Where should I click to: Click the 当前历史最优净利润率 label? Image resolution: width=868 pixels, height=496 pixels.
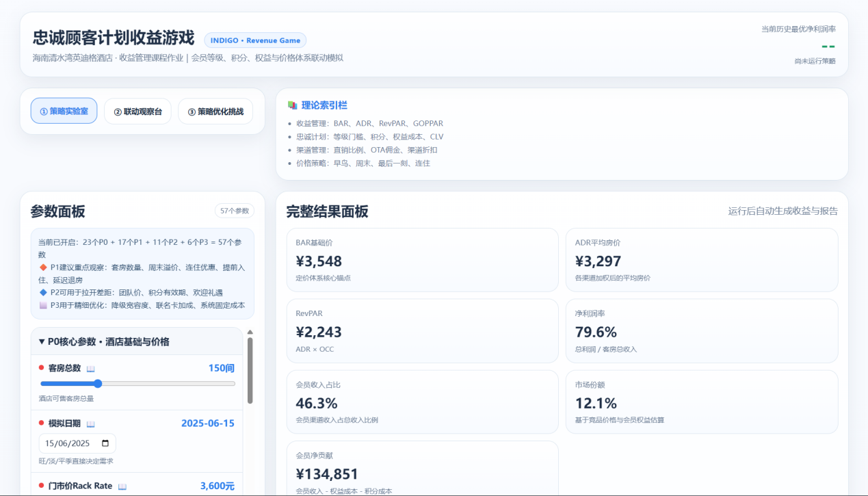[x=798, y=29]
